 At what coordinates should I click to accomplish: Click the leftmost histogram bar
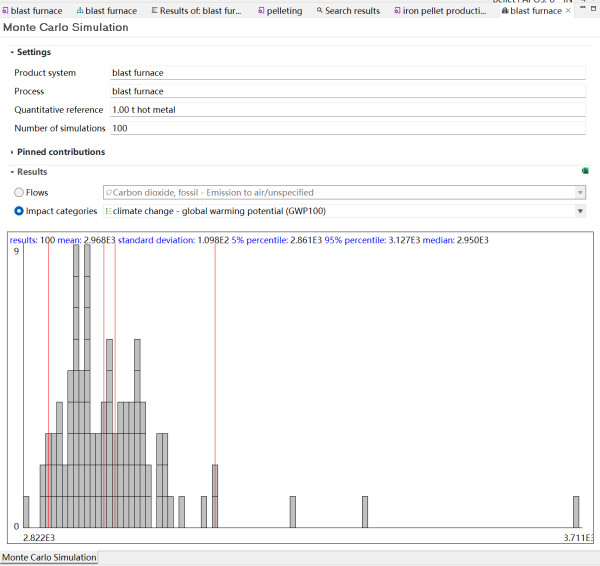pos(26,512)
